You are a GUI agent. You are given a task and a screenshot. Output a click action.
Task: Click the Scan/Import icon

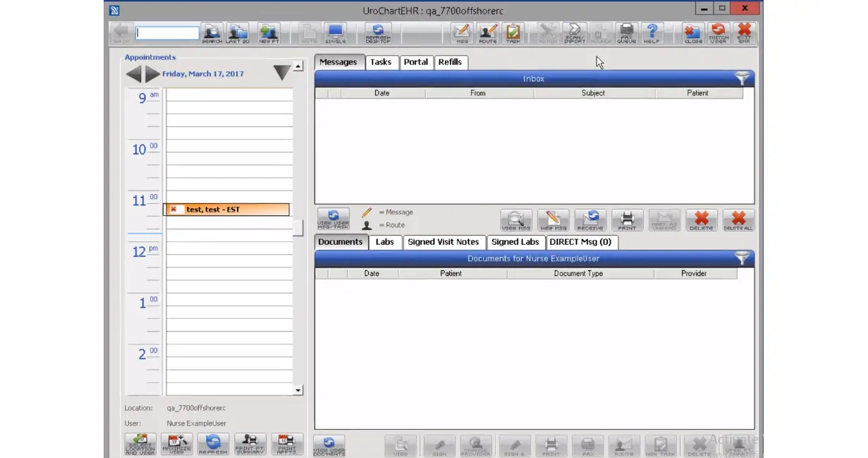(x=575, y=33)
